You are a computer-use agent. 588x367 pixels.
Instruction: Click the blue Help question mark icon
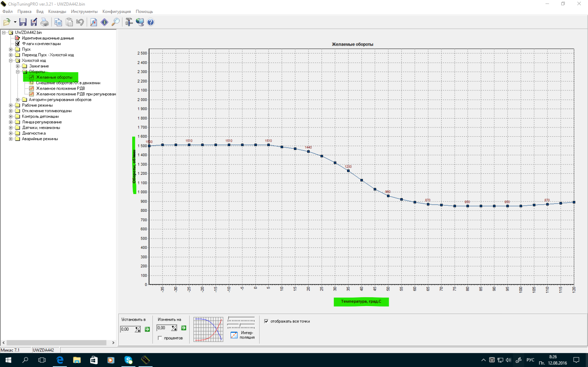click(151, 22)
